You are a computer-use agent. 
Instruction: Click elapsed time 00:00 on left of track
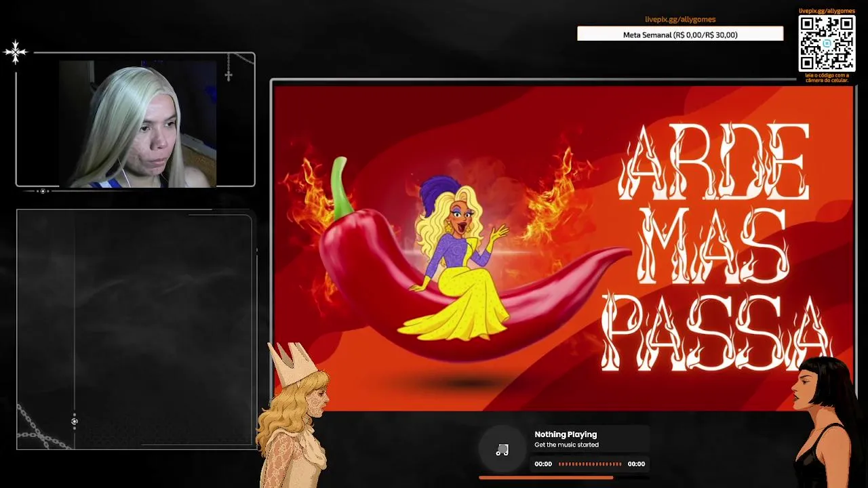[x=543, y=464]
